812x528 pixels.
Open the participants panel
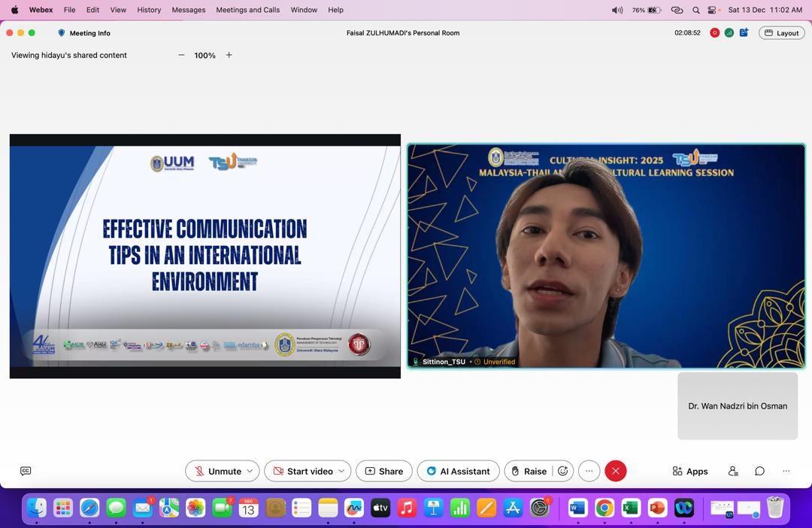click(x=733, y=471)
